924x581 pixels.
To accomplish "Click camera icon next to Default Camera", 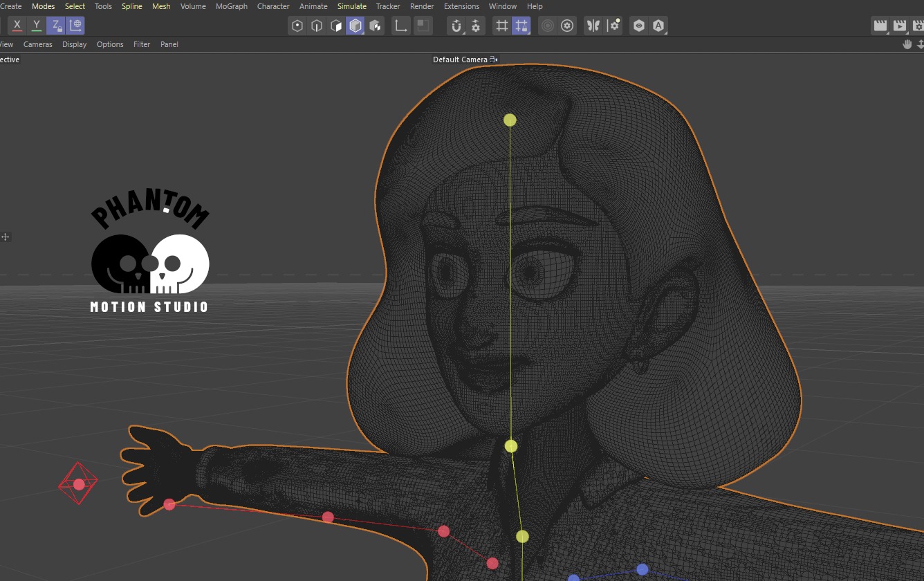I will click(x=494, y=59).
